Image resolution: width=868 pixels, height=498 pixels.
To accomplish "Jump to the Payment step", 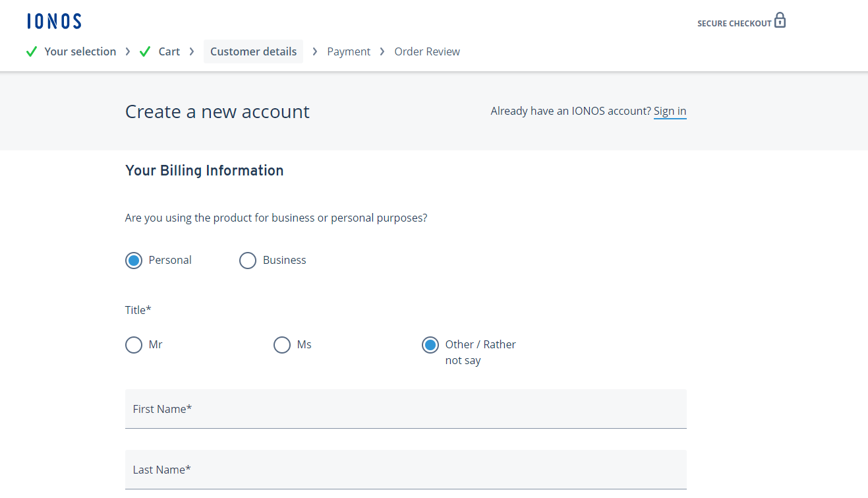I will point(349,51).
